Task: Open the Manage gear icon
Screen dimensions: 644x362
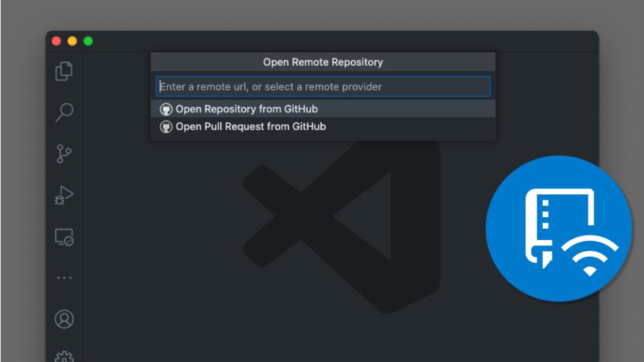Action: tap(64, 356)
